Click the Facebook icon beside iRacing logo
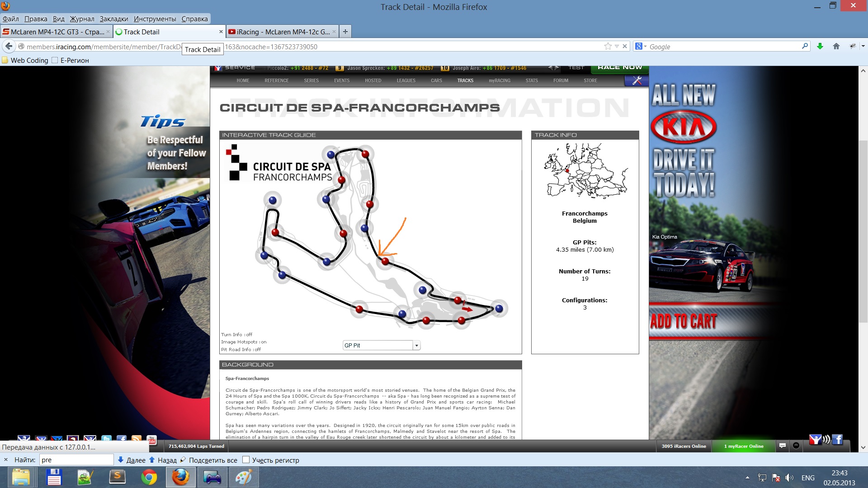This screenshot has width=868, height=488. click(x=837, y=439)
